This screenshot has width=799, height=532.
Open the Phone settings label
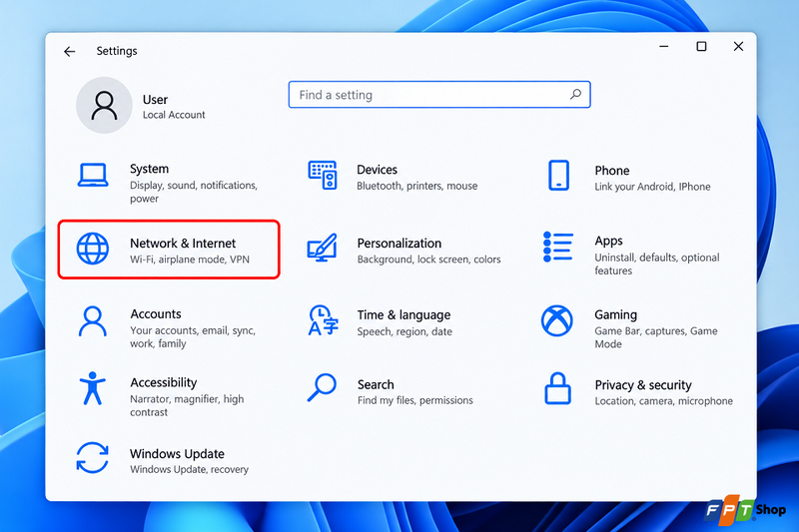(x=612, y=171)
